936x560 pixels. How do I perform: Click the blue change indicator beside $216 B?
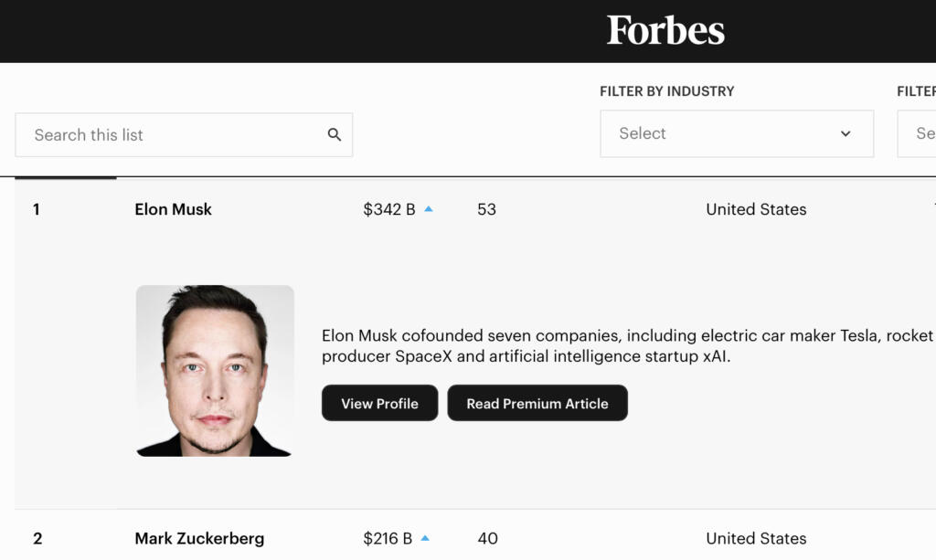tap(426, 537)
